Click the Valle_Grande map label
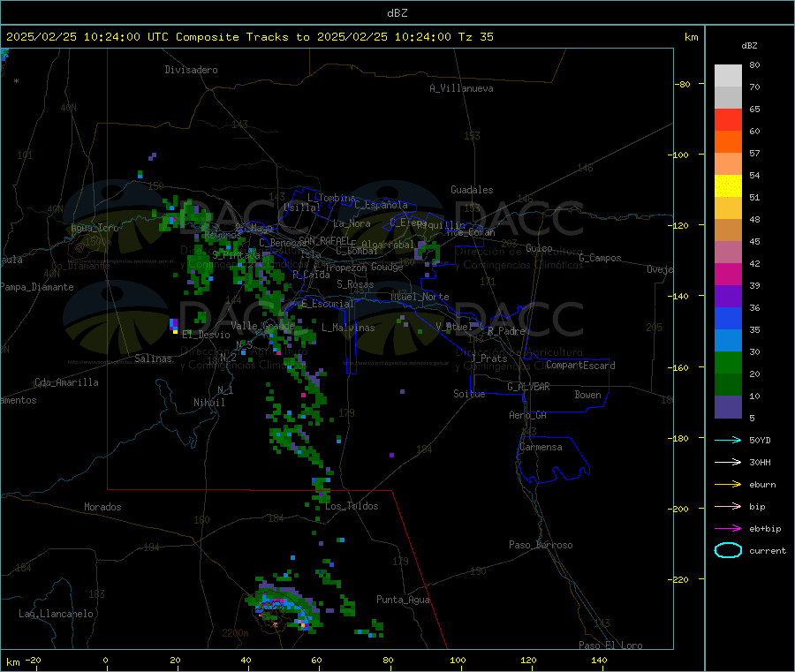The height and width of the screenshot is (672, 795). [x=262, y=326]
